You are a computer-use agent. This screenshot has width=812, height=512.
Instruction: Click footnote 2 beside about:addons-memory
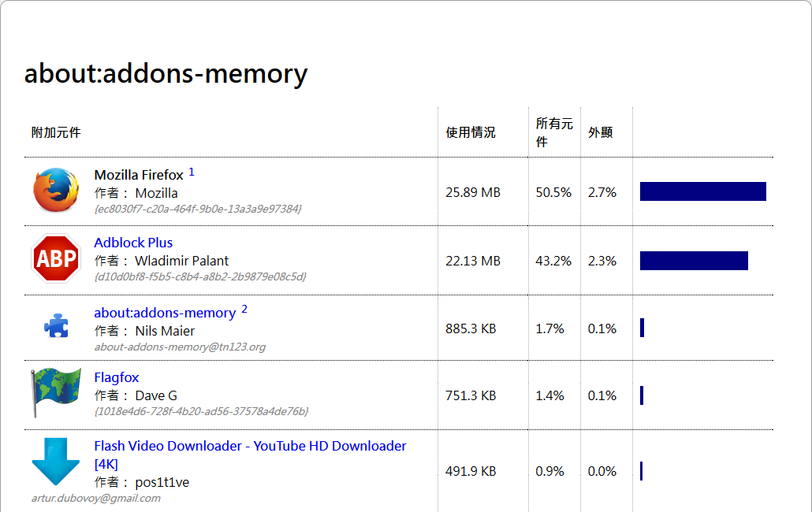point(244,310)
